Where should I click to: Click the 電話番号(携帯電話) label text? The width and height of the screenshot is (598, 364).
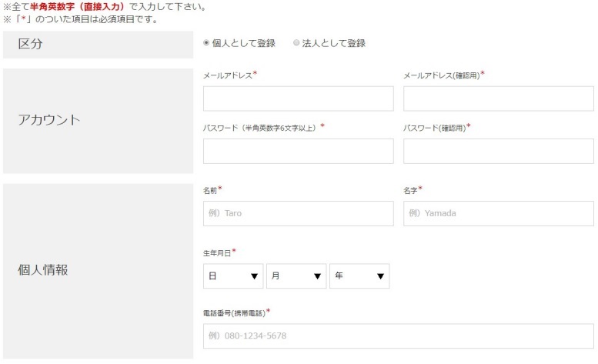point(234,314)
